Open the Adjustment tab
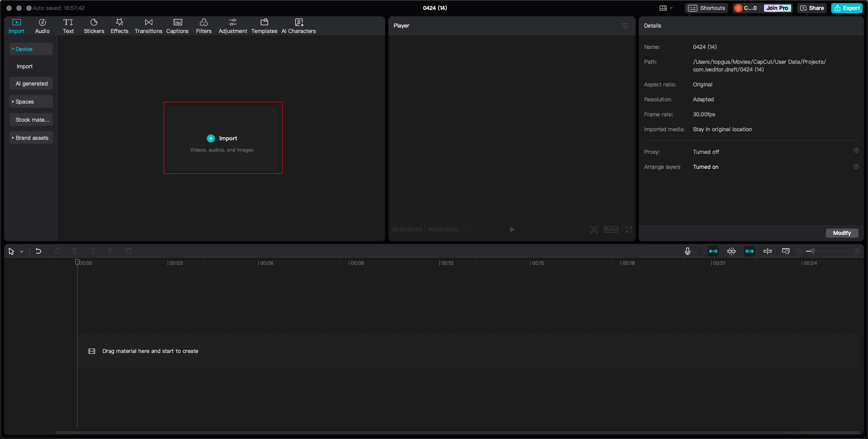The width and height of the screenshot is (868, 439). [233, 26]
